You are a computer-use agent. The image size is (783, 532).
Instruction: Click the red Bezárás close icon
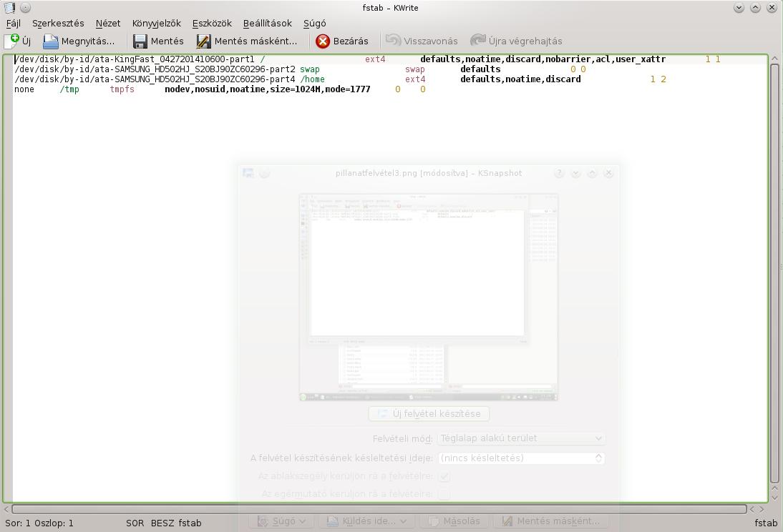click(323, 41)
